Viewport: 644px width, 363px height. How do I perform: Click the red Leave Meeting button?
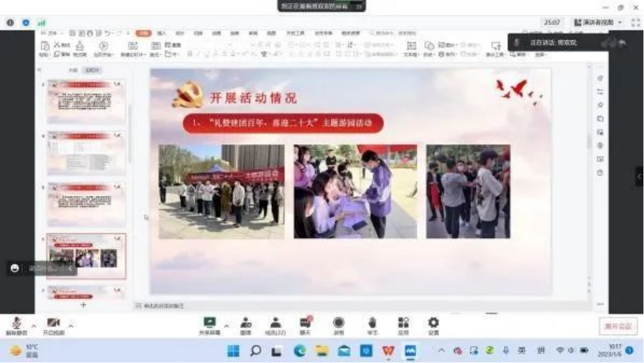click(618, 326)
